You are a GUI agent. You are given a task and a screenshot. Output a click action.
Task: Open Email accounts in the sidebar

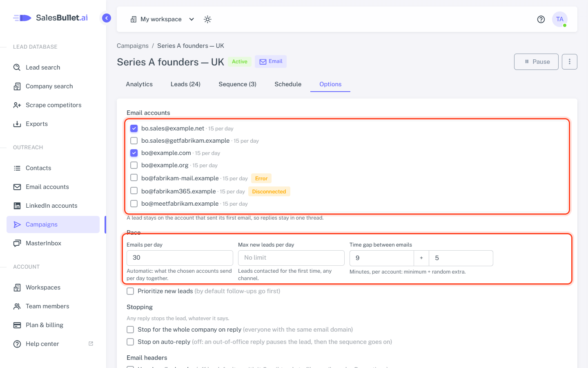pos(53,187)
